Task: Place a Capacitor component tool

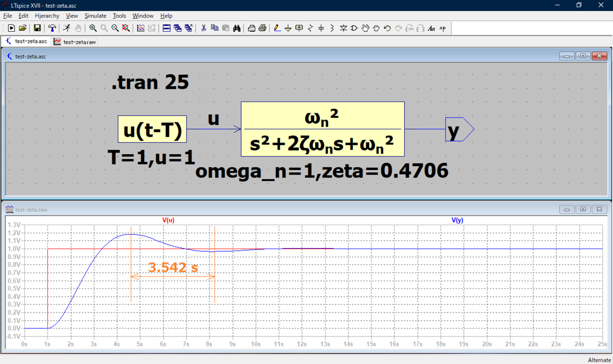Action: pos(321,28)
